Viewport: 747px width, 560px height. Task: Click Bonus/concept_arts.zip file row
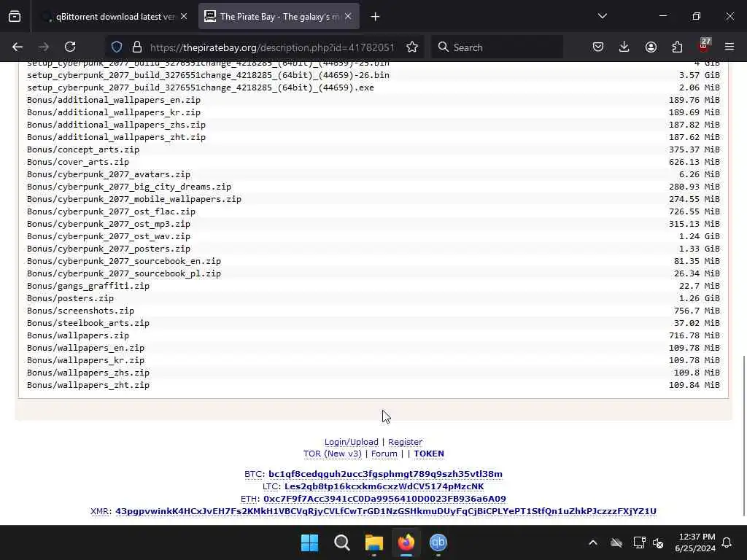pyautogui.click(x=373, y=149)
